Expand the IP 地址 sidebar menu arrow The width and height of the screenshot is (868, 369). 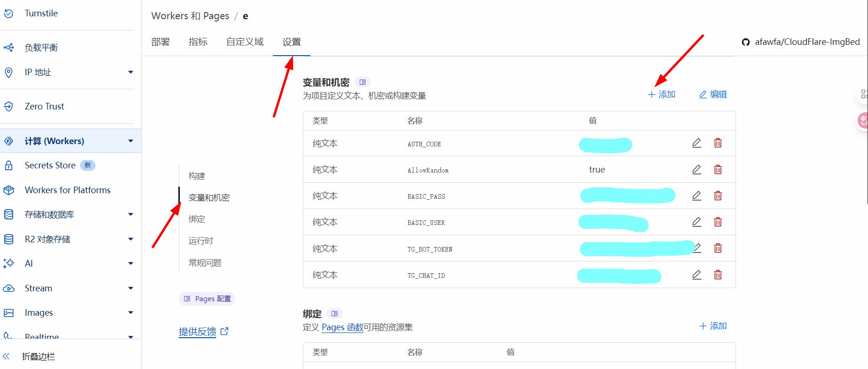(131, 72)
